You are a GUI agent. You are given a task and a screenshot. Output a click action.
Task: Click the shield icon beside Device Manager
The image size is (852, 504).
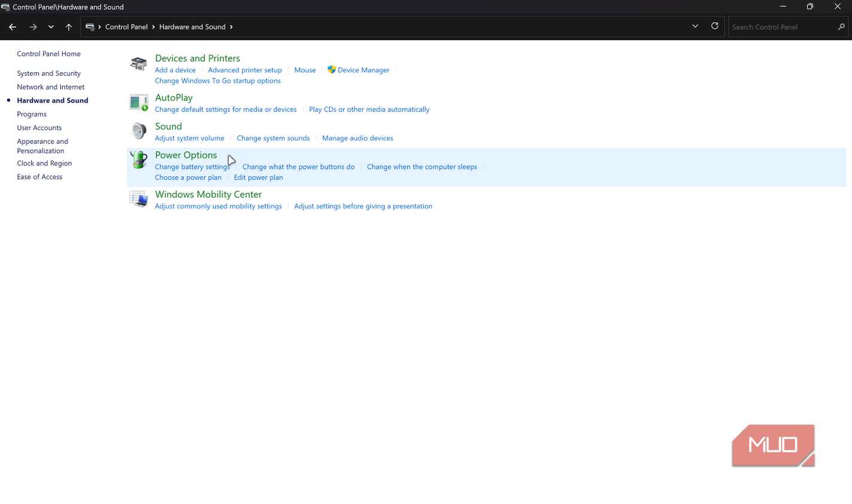point(332,70)
